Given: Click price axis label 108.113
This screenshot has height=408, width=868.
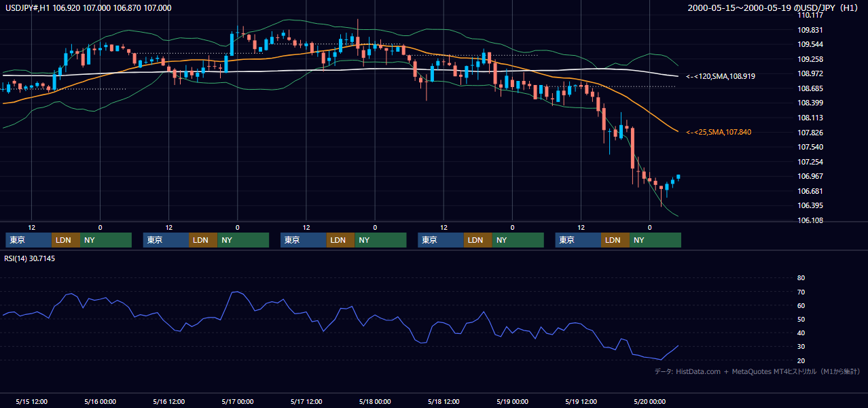Looking at the screenshot, I should [810, 118].
